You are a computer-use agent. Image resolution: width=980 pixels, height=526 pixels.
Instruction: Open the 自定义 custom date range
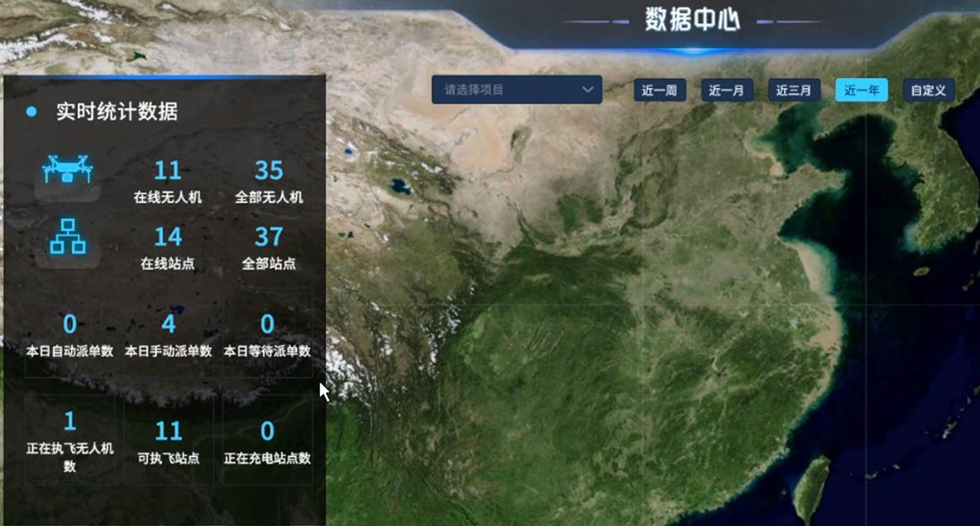coord(928,91)
